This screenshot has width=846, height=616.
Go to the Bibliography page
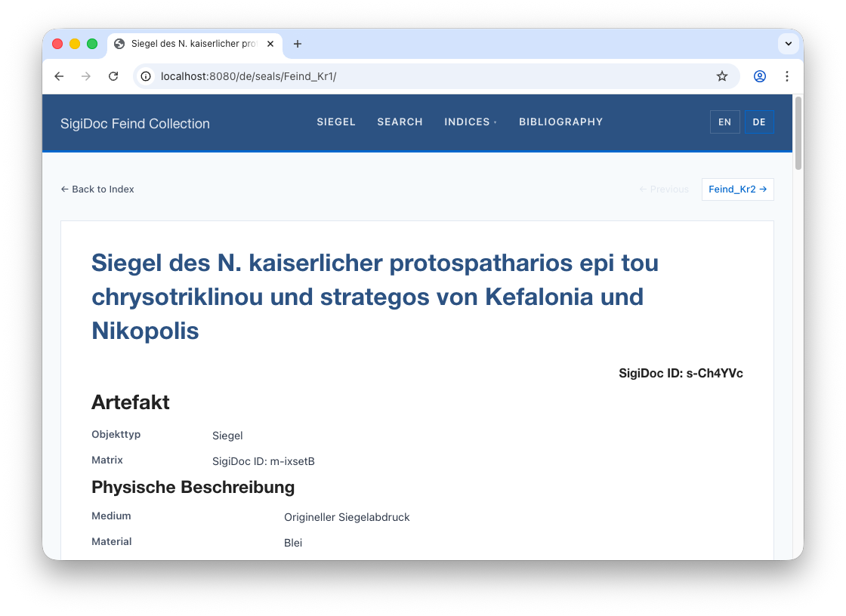tap(560, 122)
